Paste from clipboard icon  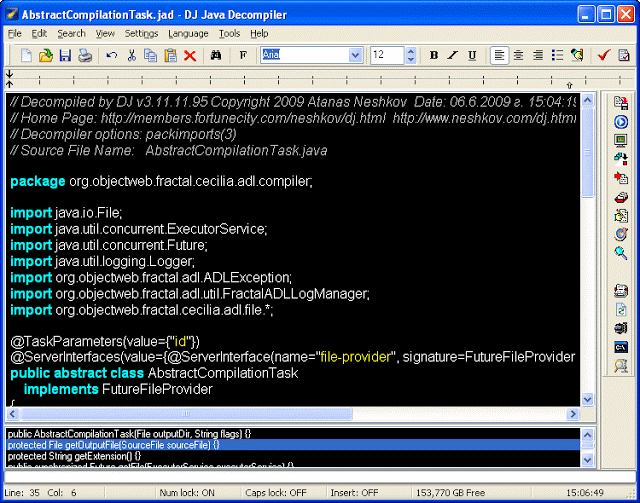tap(170, 55)
